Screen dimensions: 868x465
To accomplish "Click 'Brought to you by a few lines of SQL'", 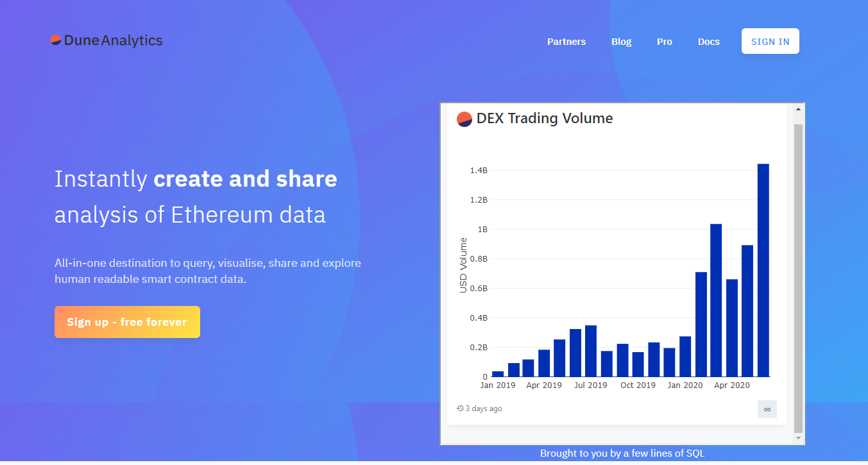I will click(622, 453).
